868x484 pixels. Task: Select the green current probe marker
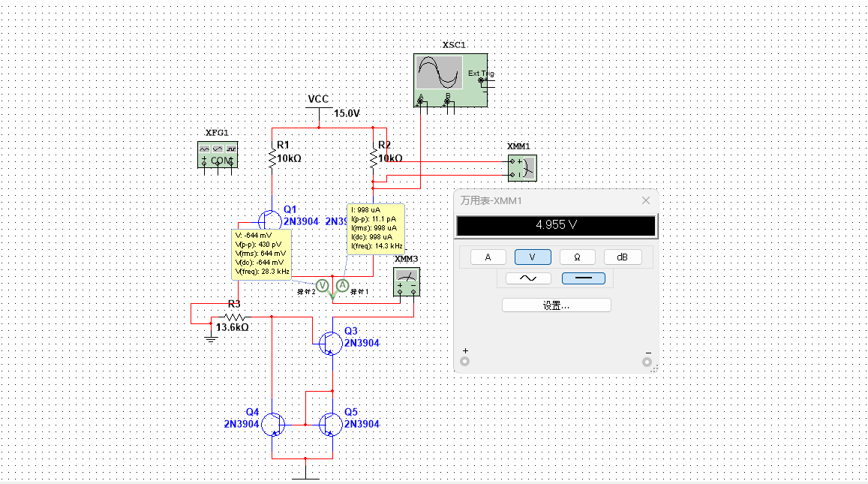(343, 286)
